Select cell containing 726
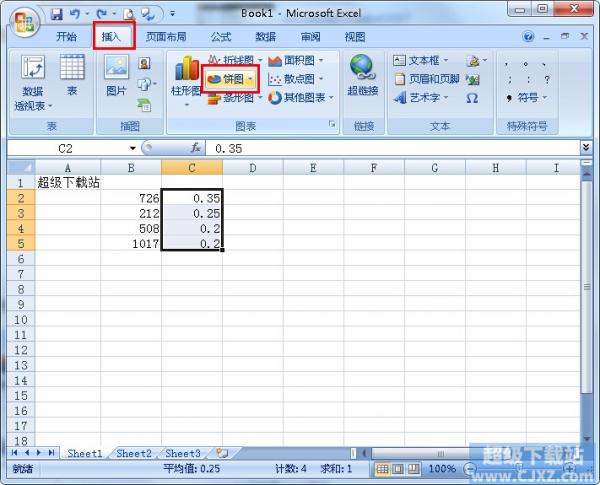This screenshot has width=600, height=485. [x=131, y=198]
